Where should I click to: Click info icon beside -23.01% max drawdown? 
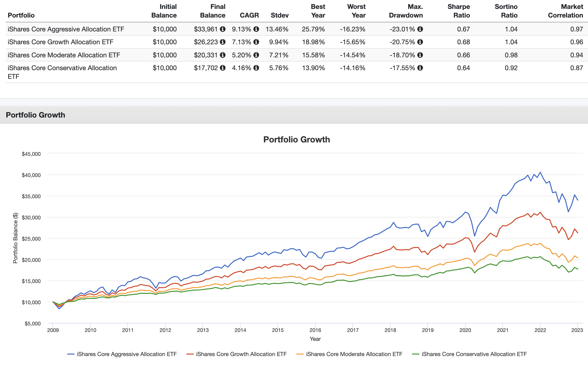tap(420, 29)
